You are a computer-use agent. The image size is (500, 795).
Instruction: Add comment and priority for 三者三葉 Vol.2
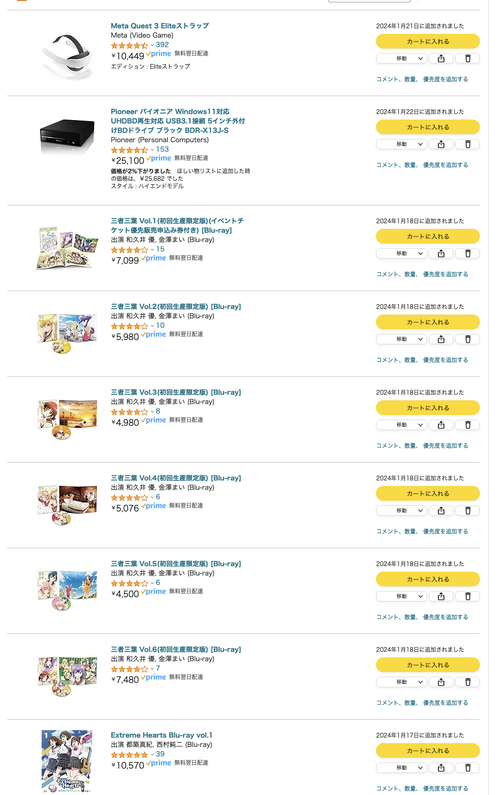click(x=422, y=360)
